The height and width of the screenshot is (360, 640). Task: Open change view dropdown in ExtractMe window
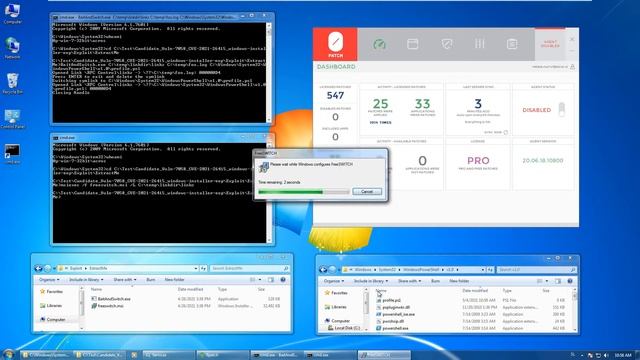[x=260, y=280]
